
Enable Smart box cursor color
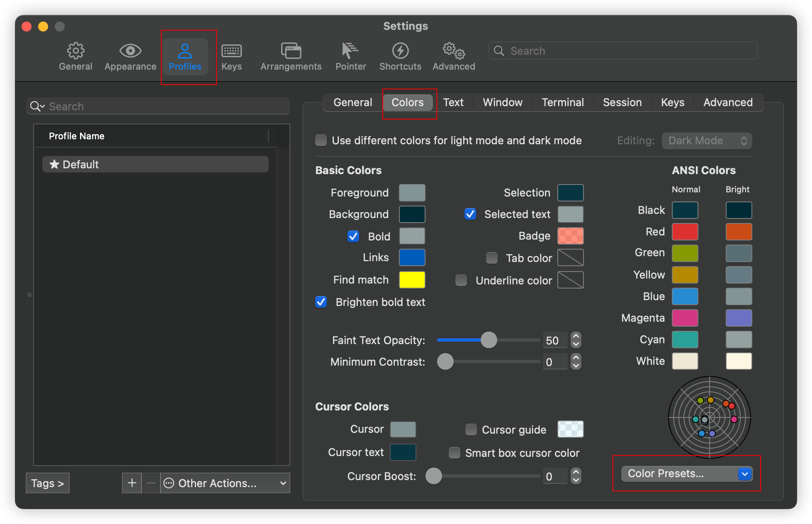point(455,453)
